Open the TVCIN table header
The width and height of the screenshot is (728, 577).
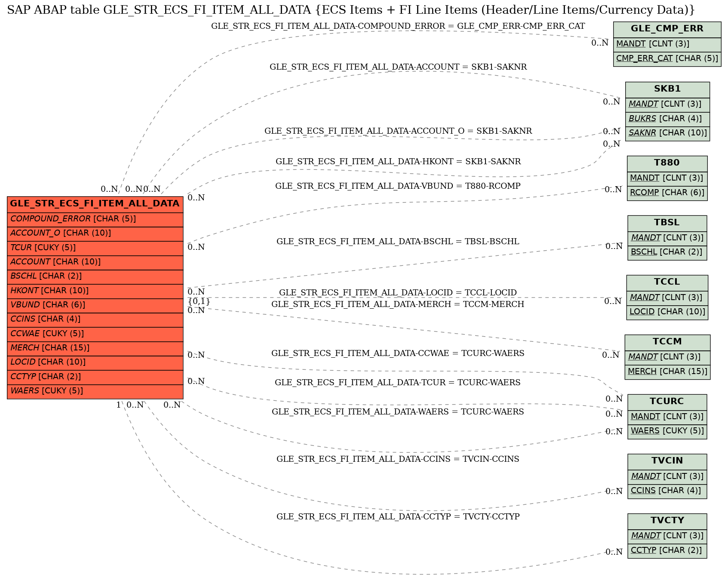coord(667,461)
